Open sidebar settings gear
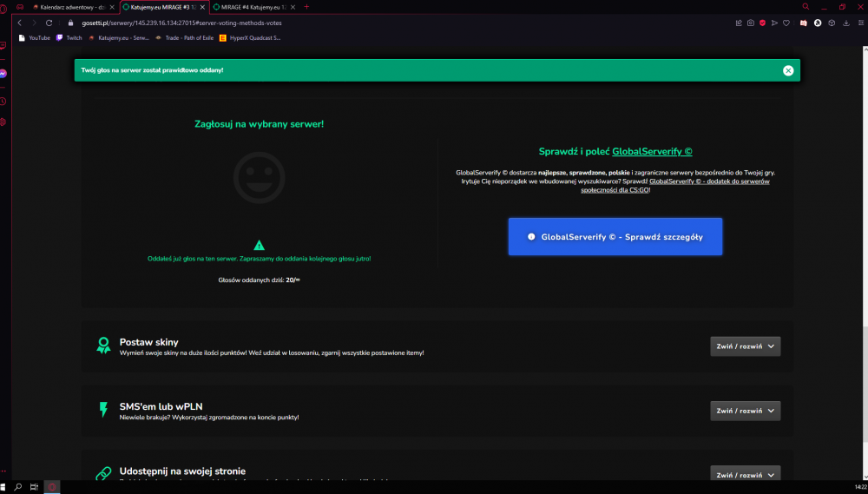Image resolution: width=868 pixels, height=494 pixels. [x=3, y=122]
